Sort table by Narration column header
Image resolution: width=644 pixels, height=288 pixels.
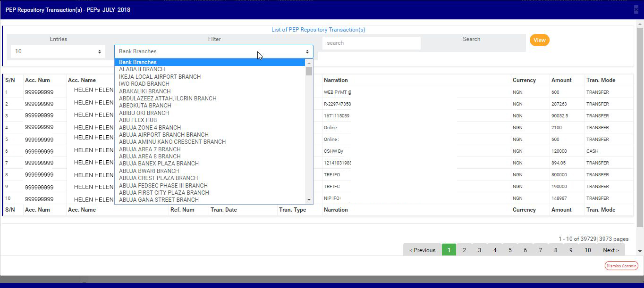[336, 80]
